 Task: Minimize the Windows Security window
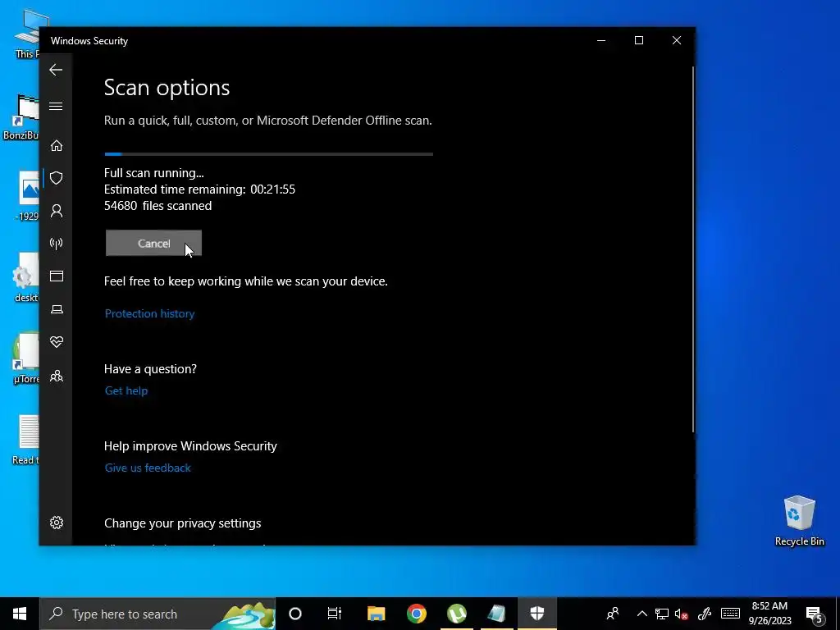point(601,41)
